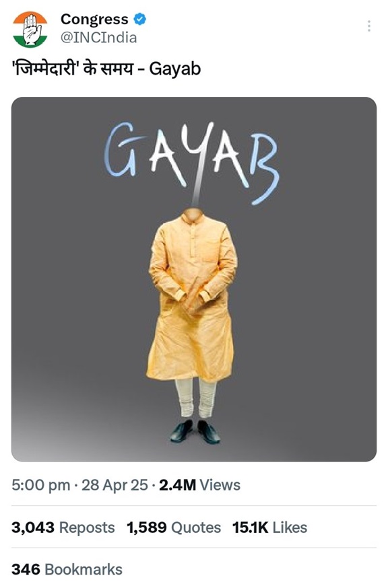Click the word Gayab in tweet text
This screenshot has width=388, height=588.
[x=175, y=69]
